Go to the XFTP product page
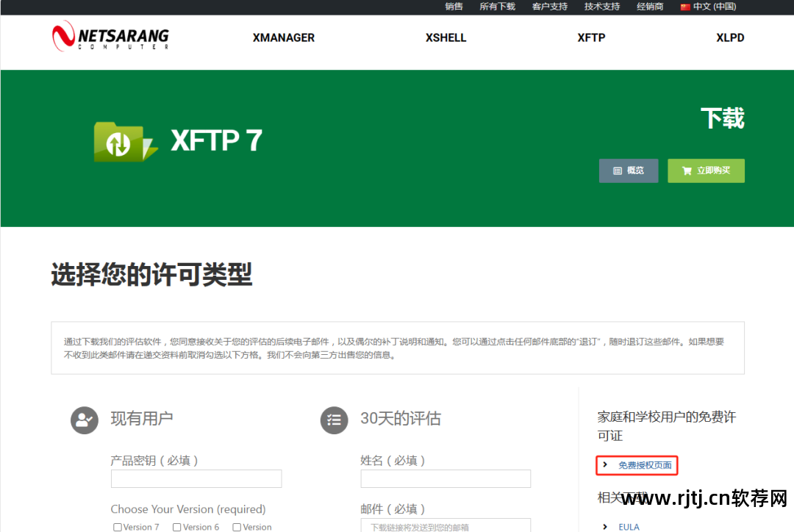This screenshot has width=794, height=532. [x=591, y=38]
